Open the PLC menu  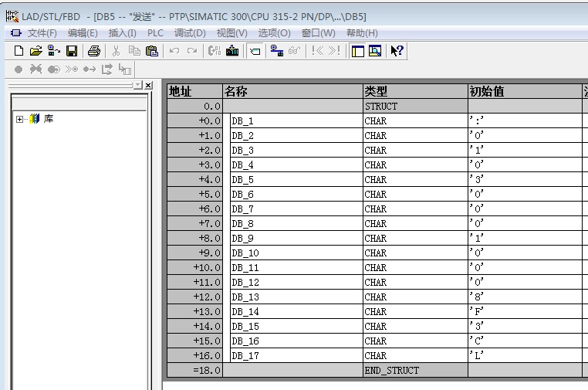[x=155, y=33]
